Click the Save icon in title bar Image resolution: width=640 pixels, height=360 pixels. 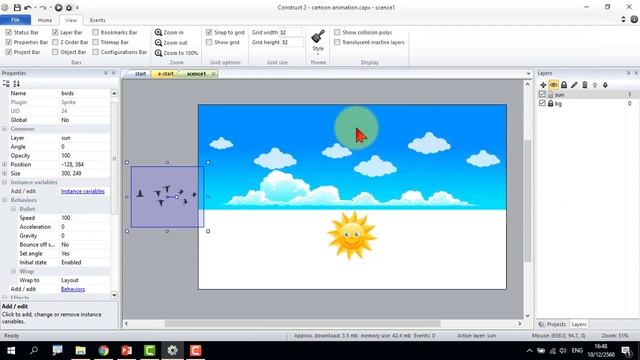17,7
